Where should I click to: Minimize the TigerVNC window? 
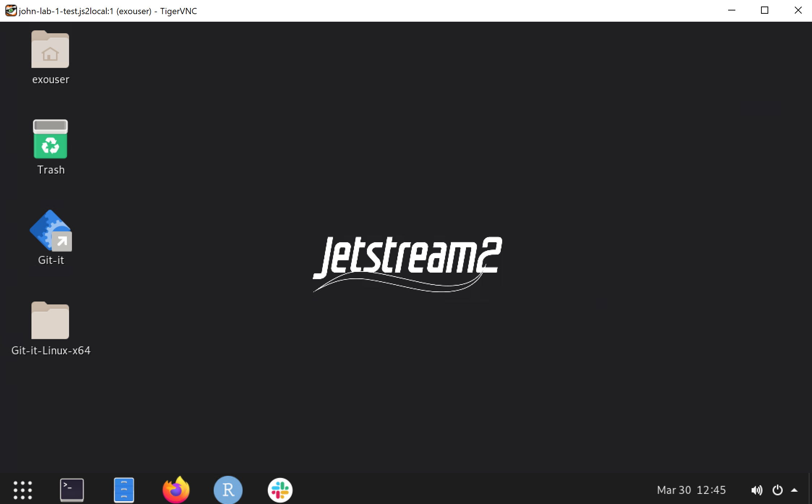point(732,10)
